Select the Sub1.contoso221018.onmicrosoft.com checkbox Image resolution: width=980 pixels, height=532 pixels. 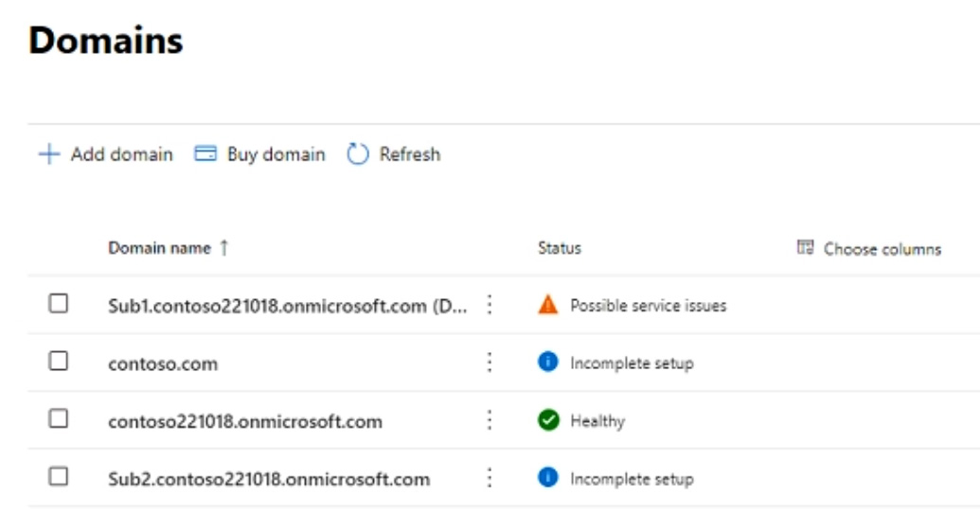pyautogui.click(x=59, y=304)
